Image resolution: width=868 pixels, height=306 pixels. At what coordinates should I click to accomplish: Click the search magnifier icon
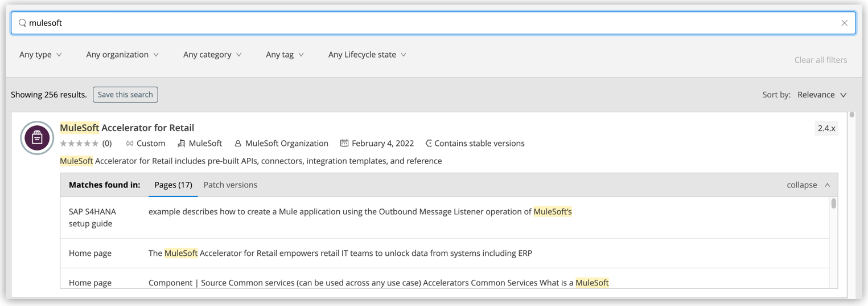[x=22, y=23]
